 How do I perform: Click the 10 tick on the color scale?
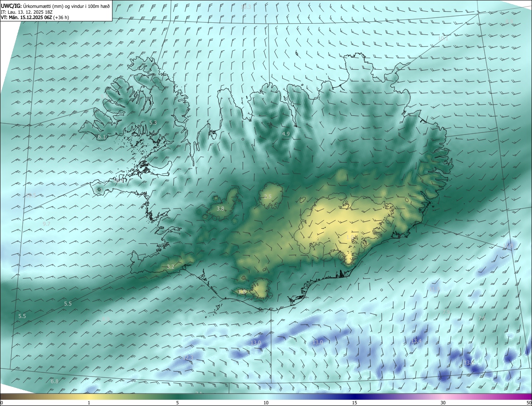point(266,403)
